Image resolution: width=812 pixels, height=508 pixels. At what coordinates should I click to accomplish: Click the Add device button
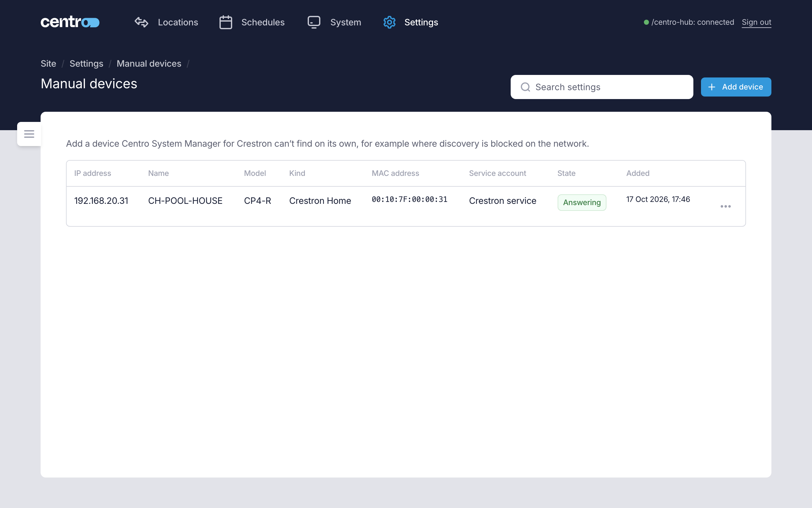pyautogui.click(x=736, y=87)
